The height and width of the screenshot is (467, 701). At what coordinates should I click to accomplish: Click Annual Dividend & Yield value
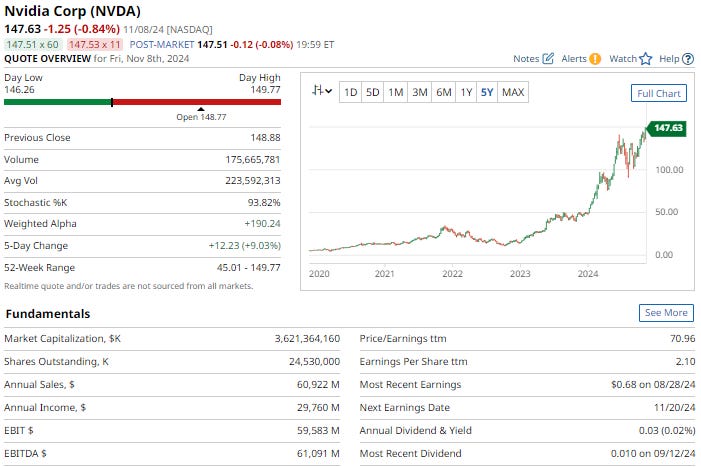pyautogui.click(x=667, y=430)
